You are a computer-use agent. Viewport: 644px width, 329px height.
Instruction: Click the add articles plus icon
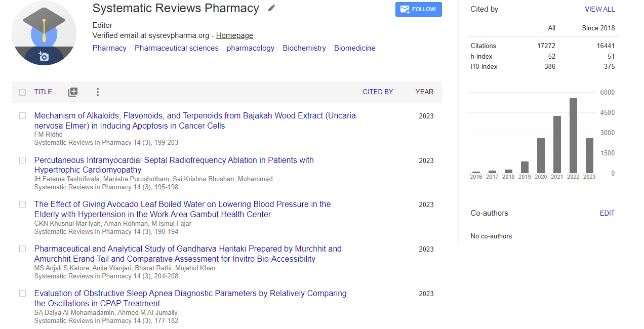click(x=73, y=92)
